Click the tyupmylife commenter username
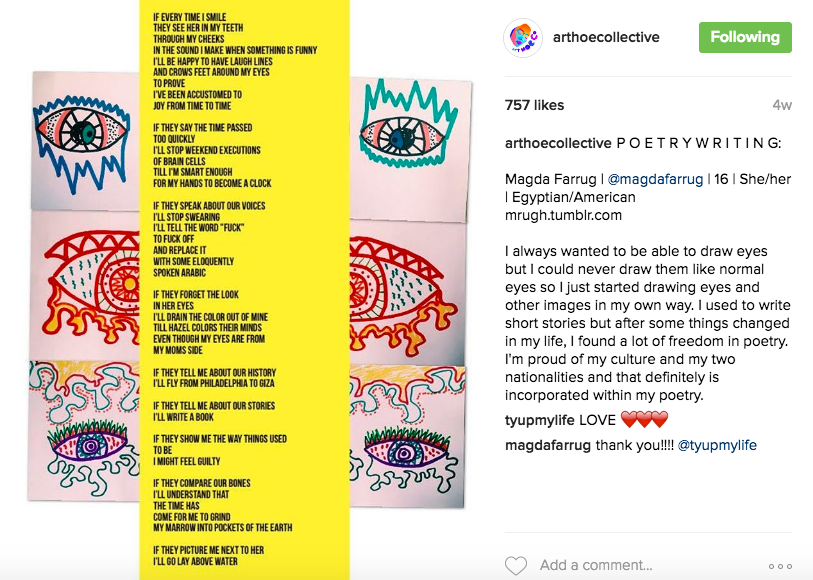Viewport: 813px width, 580px height. coord(540,420)
